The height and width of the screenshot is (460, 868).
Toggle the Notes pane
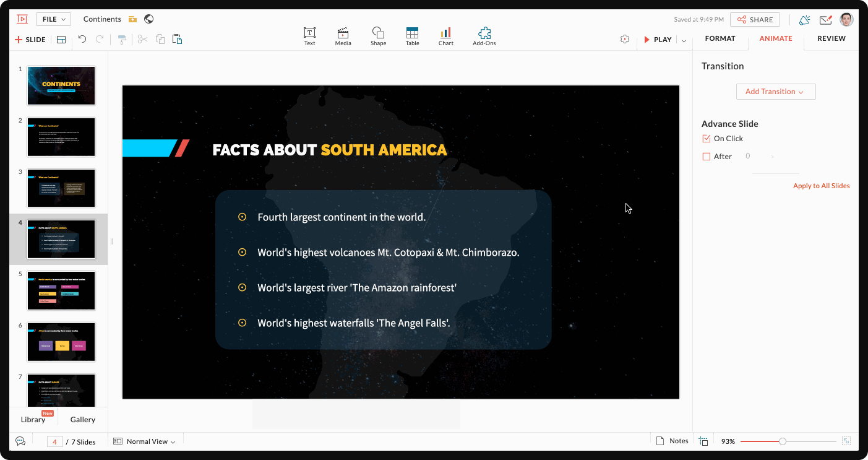[672, 441]
